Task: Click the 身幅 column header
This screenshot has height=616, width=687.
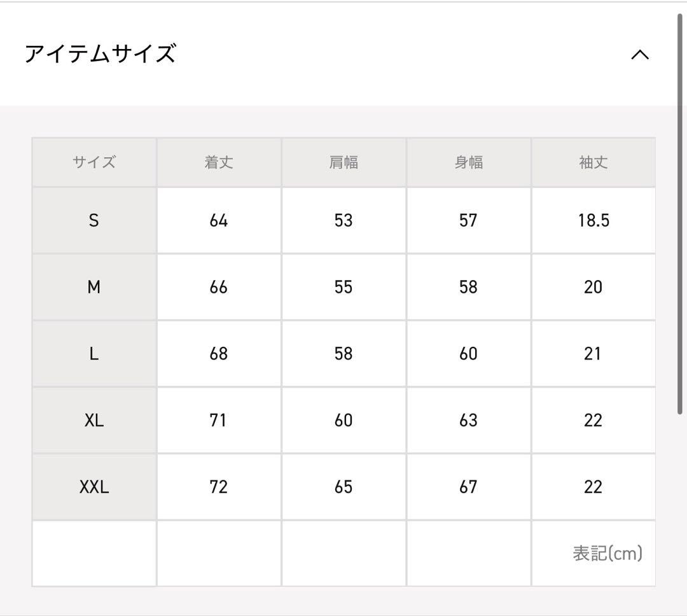Action: pyautogui.click(x=468, y=162)
